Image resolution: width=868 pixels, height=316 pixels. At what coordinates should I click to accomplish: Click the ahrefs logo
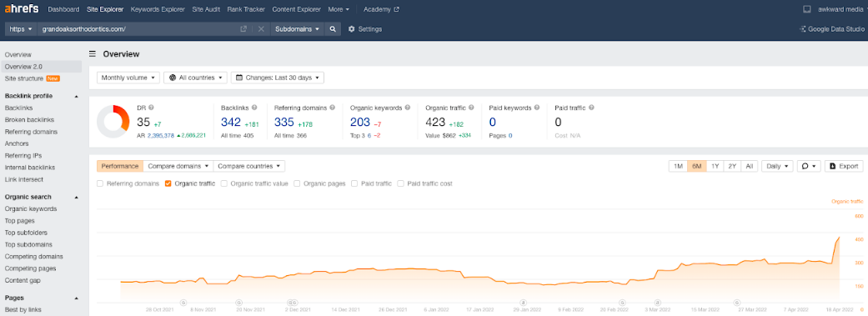[22, 9]
